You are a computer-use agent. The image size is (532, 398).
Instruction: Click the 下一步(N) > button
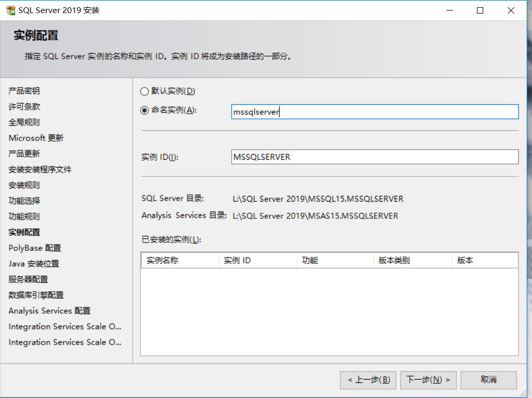[428, 380]
